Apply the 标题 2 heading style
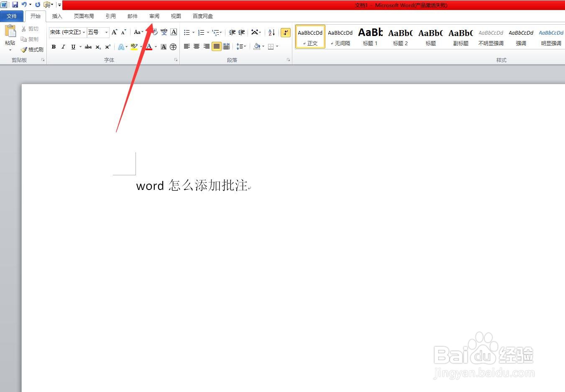Screen dimensions: 565x392 tap(401, 37)
